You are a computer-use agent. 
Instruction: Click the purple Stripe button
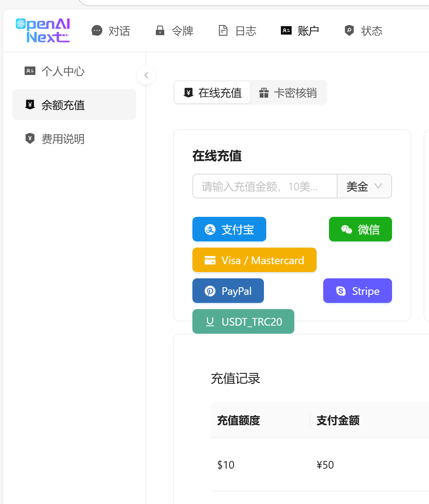(x=357, y=291)
